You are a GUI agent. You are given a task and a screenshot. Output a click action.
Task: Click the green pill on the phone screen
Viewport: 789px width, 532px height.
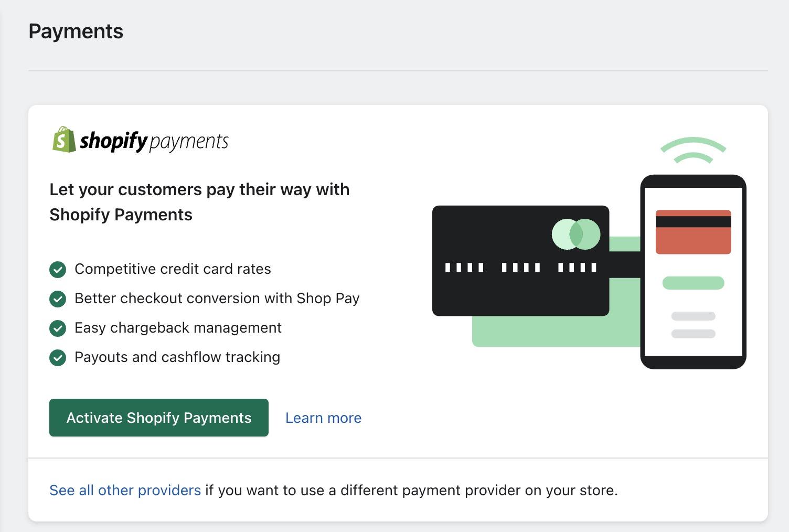(x=693, y=282)
